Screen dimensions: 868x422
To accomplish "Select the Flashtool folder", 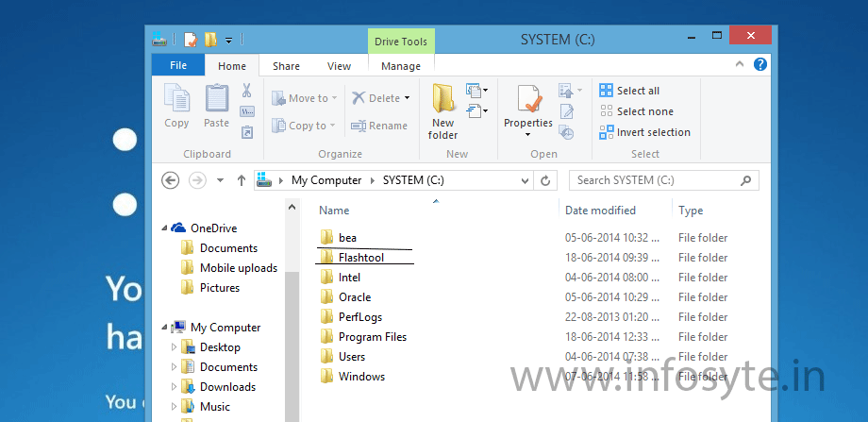I will [352, 258].
